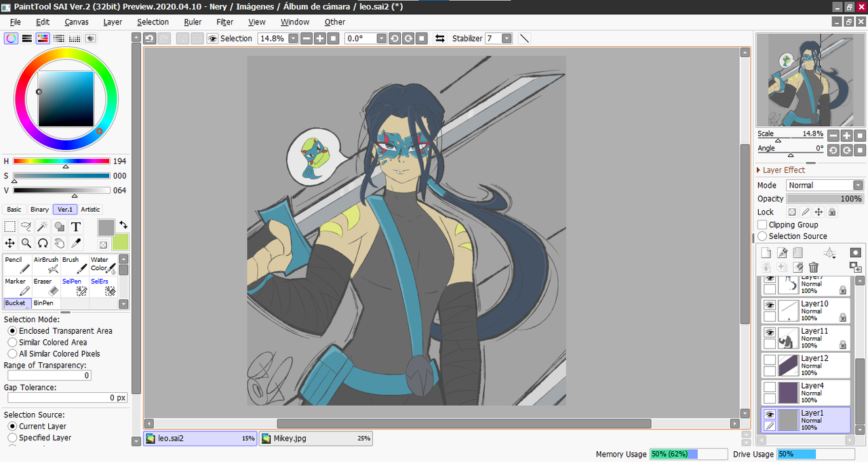Choose the Pencil brush
Image resolution: width=868 pixels, height=462 pixels.
click(x=17, y=265)
